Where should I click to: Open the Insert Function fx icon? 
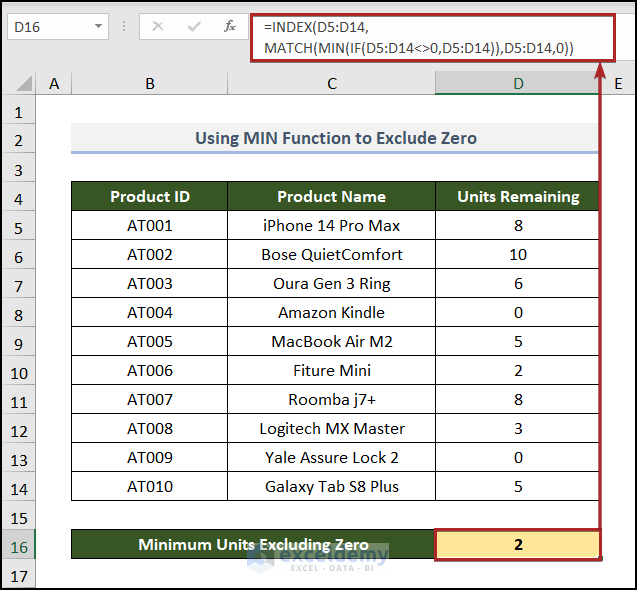(230, 27)
